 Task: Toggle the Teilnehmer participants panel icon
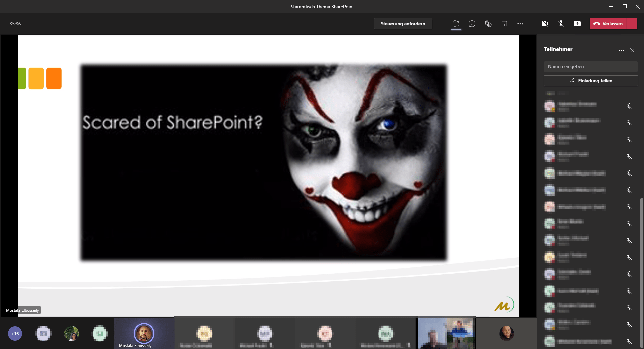pos(456,24)
